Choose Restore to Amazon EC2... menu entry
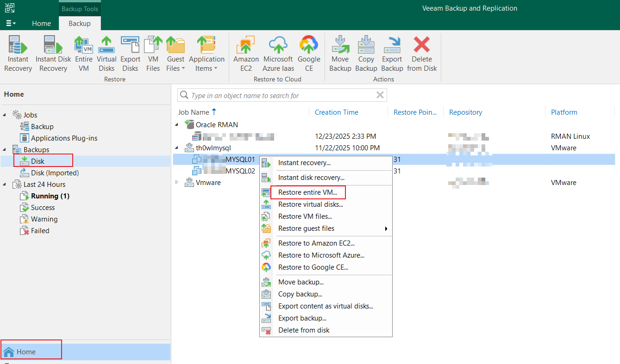The image size is (620, 364). [x=326, y=243]
